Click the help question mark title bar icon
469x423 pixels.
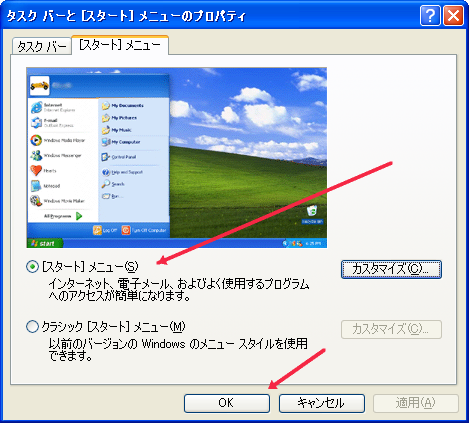click(430, 15)
